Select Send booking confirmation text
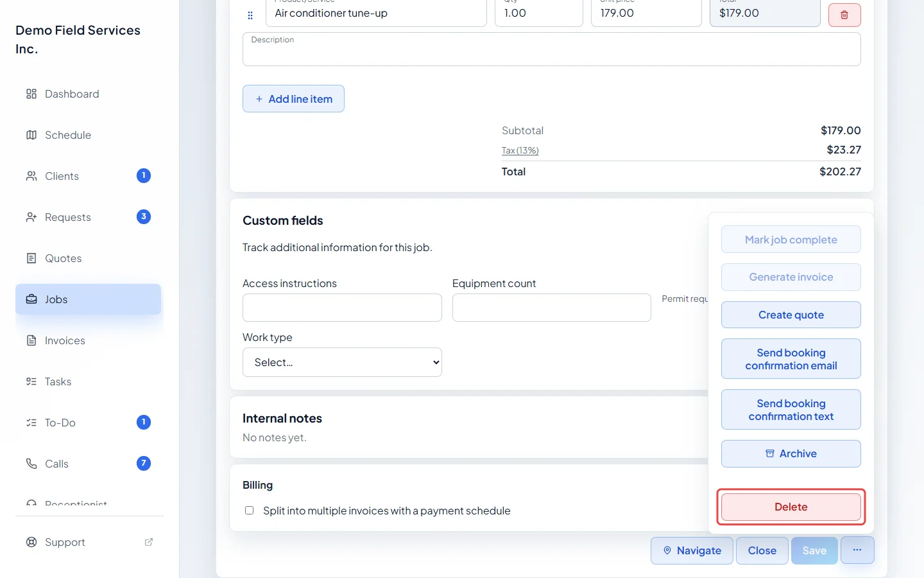This screenshot has height=578, width=924. 791,410
